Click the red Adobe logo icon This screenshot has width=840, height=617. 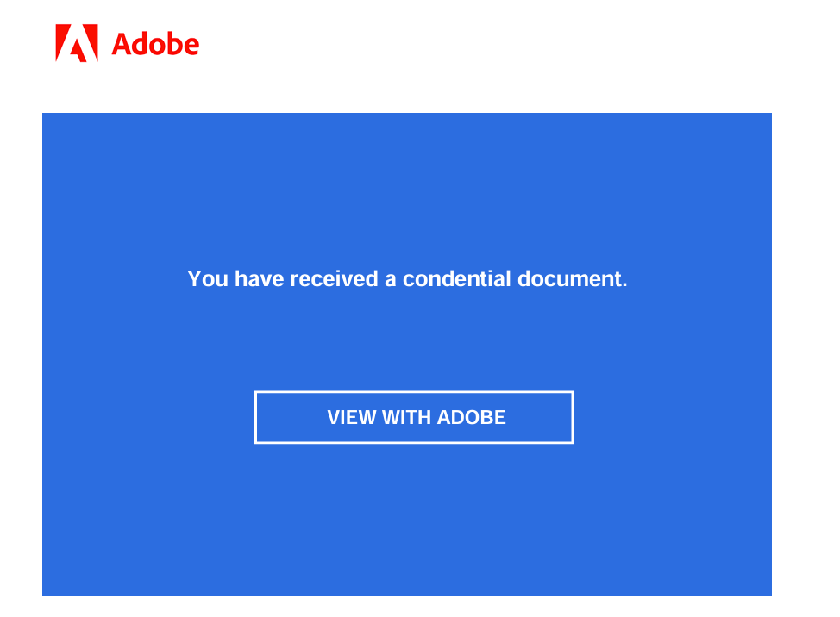77,43
